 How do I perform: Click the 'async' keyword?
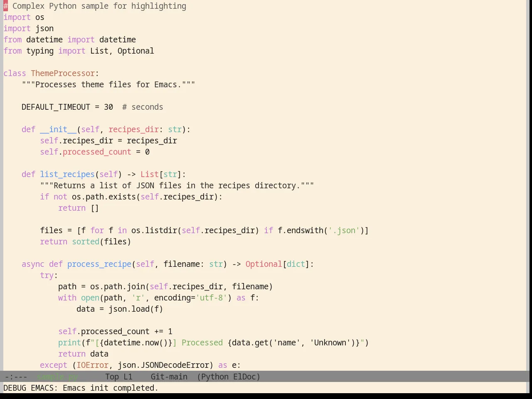33,264
